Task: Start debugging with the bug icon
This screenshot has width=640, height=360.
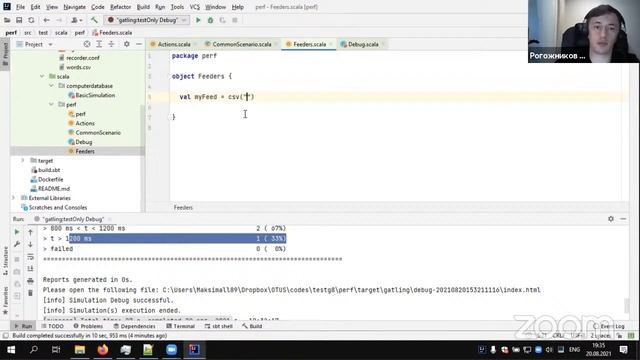Action: 211,20
